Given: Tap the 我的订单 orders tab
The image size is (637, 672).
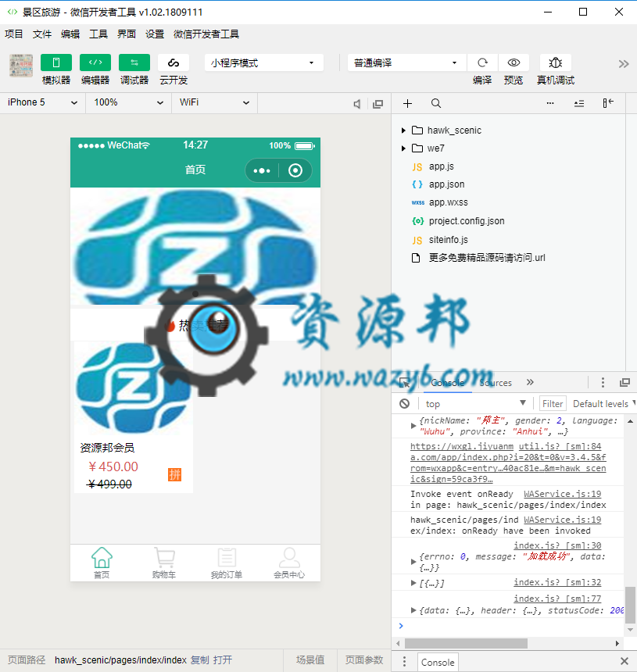Looking at the screenshot, I should tap(227, 563).
